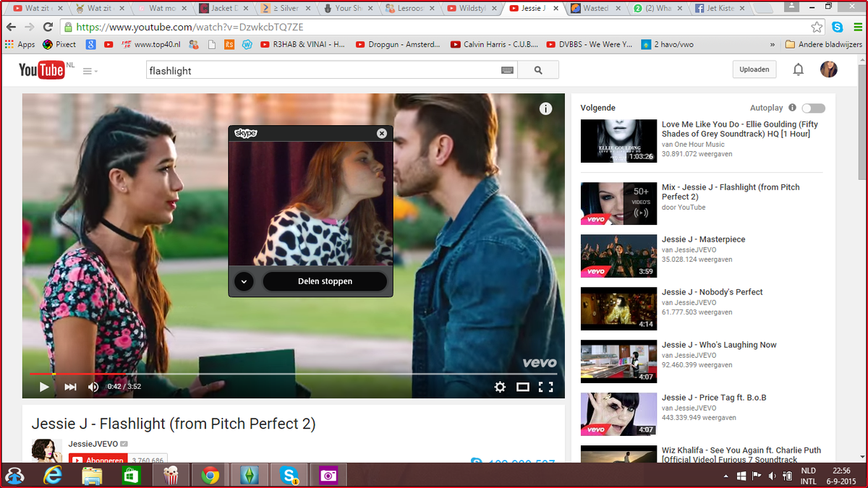Switch to the Wasted browser tab
The height and width of the screenshot is (488, 868).
pyautogui.click(x=596, y=9)
